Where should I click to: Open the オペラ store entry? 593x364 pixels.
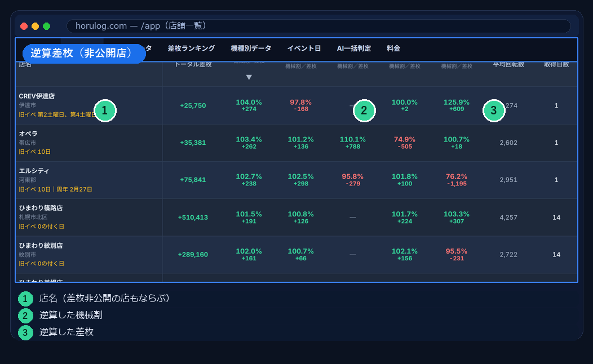28,134
